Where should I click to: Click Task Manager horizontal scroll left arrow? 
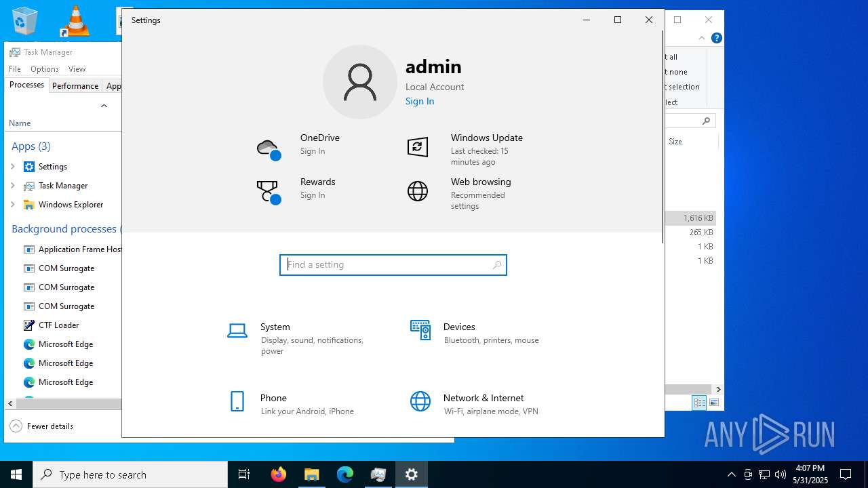tap(10, 403)
